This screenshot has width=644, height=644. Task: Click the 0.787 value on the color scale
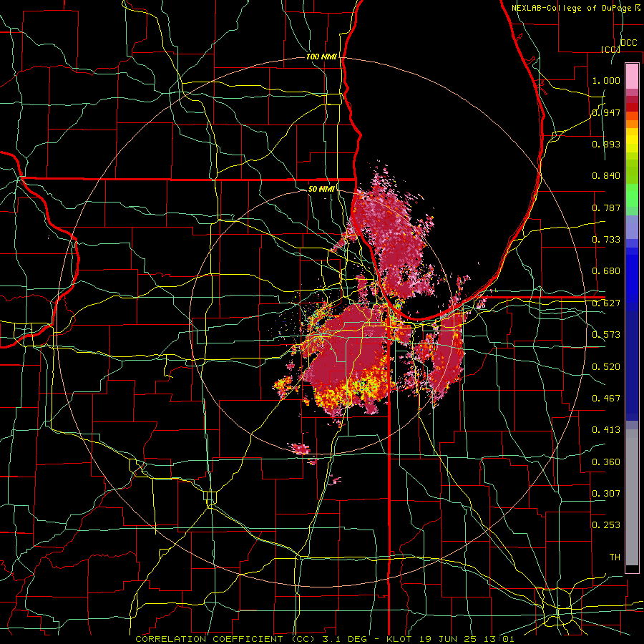[x=606, y=208]
